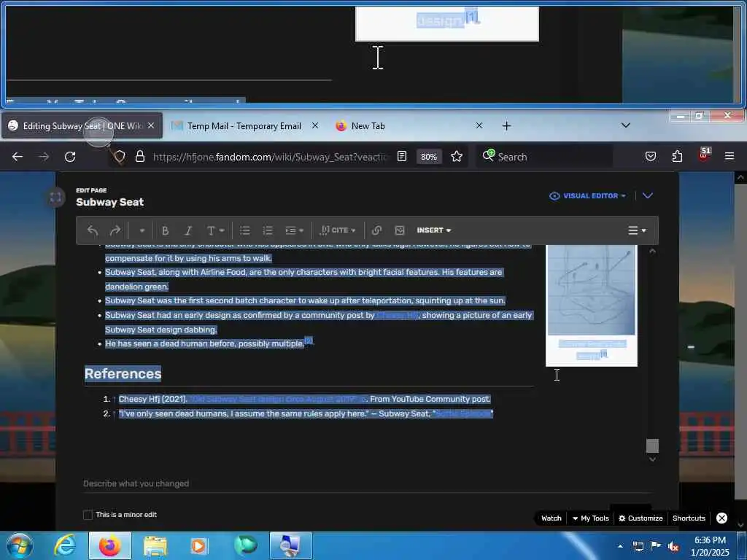Reset the 80% zoom level

click(x=429, y=157)
